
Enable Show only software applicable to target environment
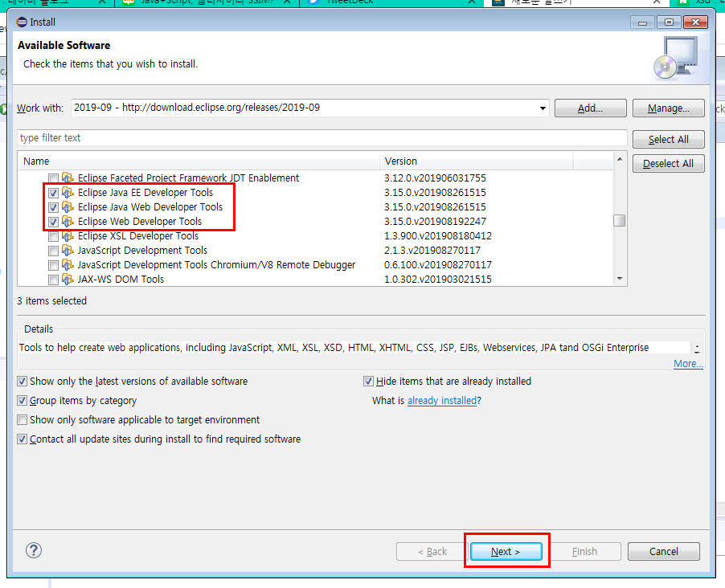coord(22,420)
